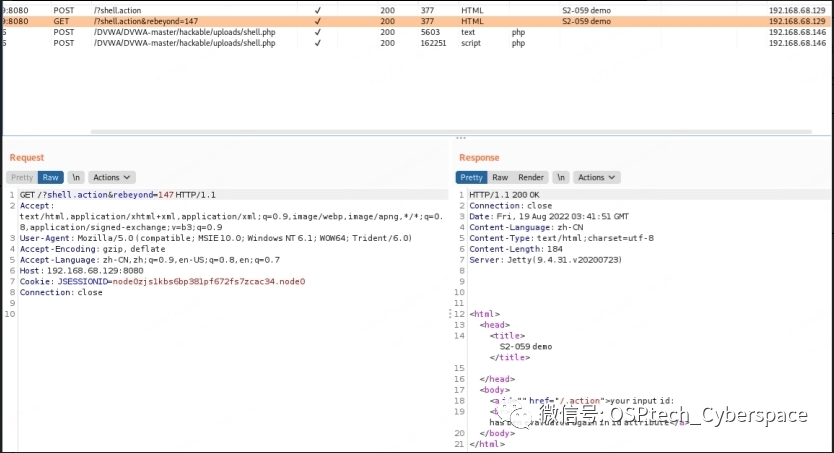The height and width of the screenshot is (453, 834).
Task: Switch Response view to Raw
Action: (500, 177)
